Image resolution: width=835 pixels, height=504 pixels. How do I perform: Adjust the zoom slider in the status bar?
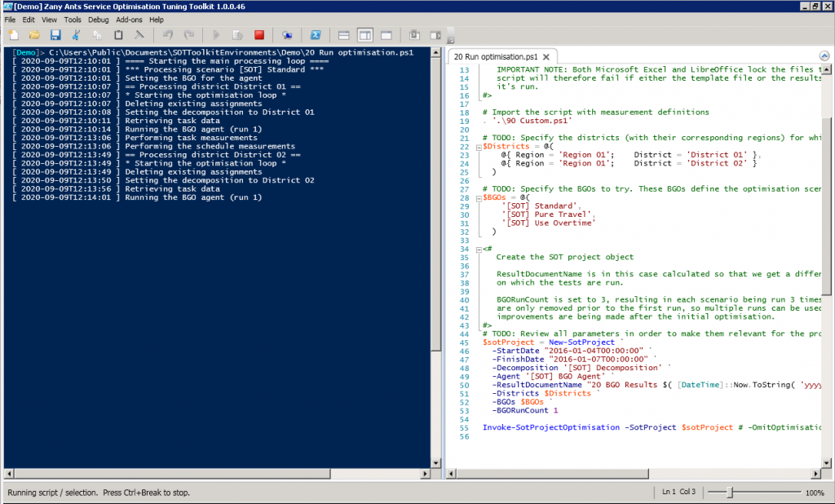pyautogui.click(x=731, y=493)
